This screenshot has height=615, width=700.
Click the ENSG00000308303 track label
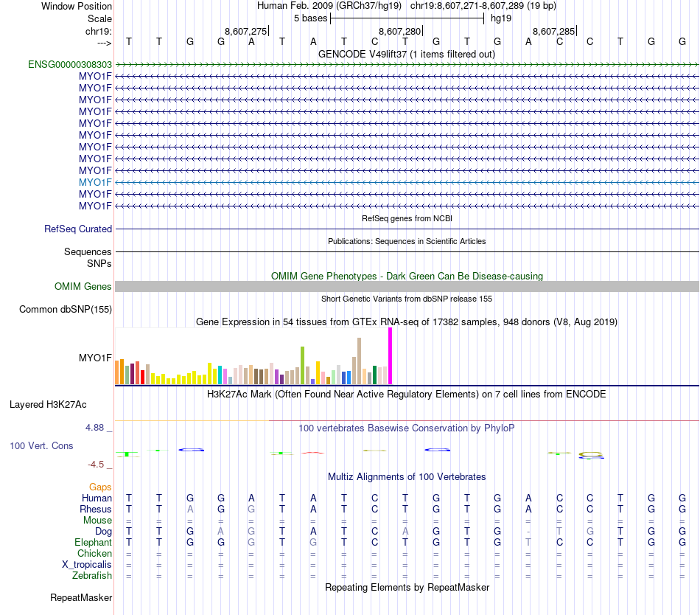[70, 64]
